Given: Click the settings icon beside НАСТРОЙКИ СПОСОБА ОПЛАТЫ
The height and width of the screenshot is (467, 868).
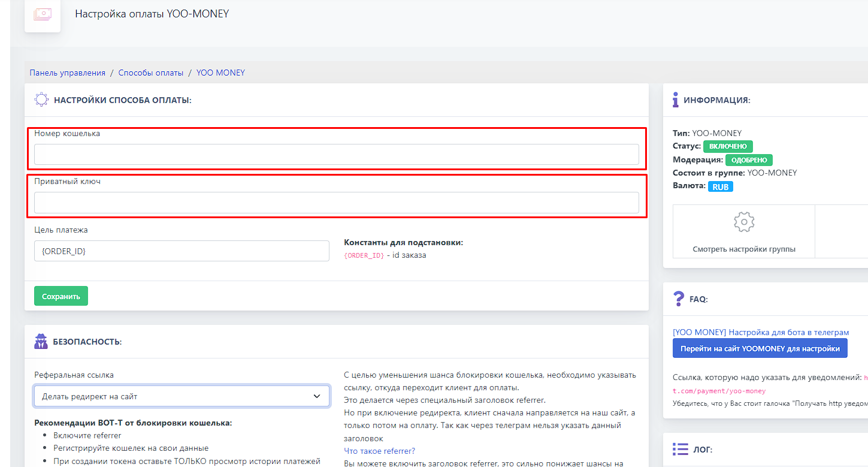Looking at the screenshot, I should [x=41, y=100].
